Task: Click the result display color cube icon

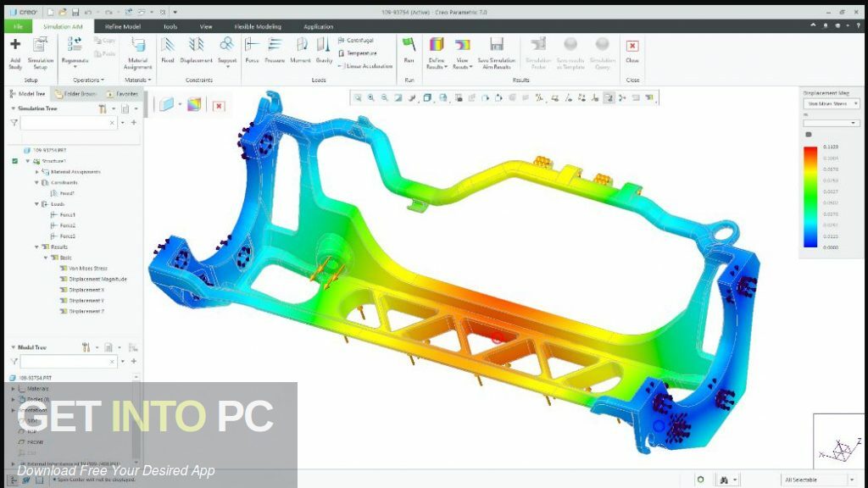Action: [x=194, y=104]
